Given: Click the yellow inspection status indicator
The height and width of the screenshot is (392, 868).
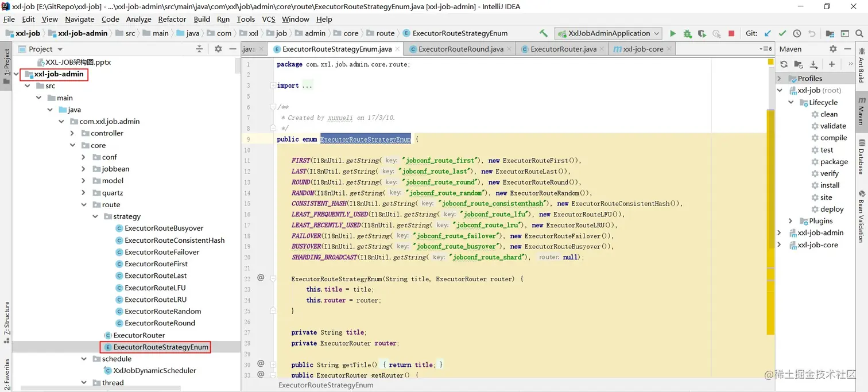Looking at the screenshot, I should click(x=770, y=62).
